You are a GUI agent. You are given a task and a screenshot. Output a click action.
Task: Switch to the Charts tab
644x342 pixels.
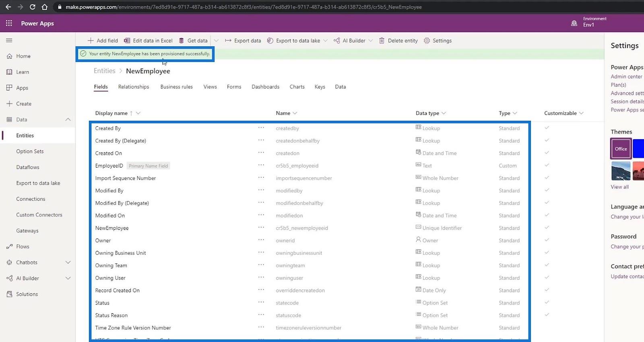(x=297, y=87)
